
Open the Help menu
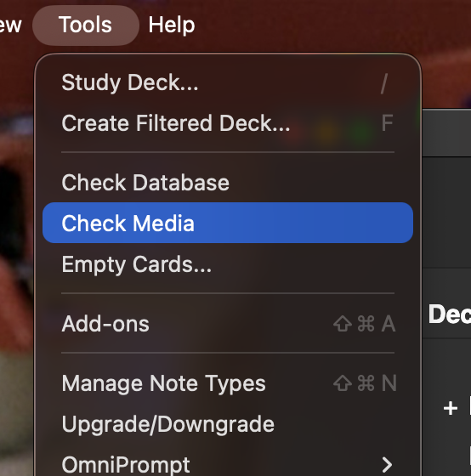172,25
